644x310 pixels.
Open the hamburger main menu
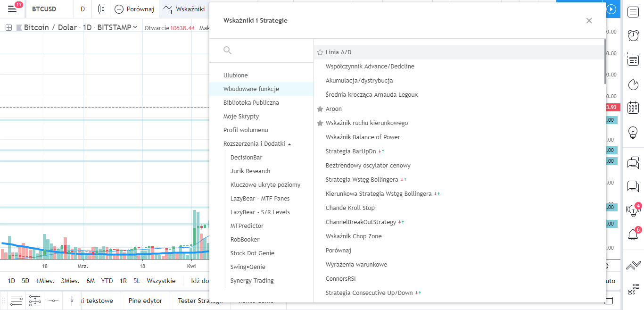12,9
